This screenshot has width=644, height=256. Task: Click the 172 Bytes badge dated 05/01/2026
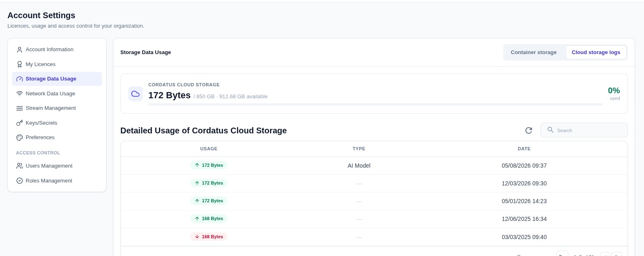[209, 201]
